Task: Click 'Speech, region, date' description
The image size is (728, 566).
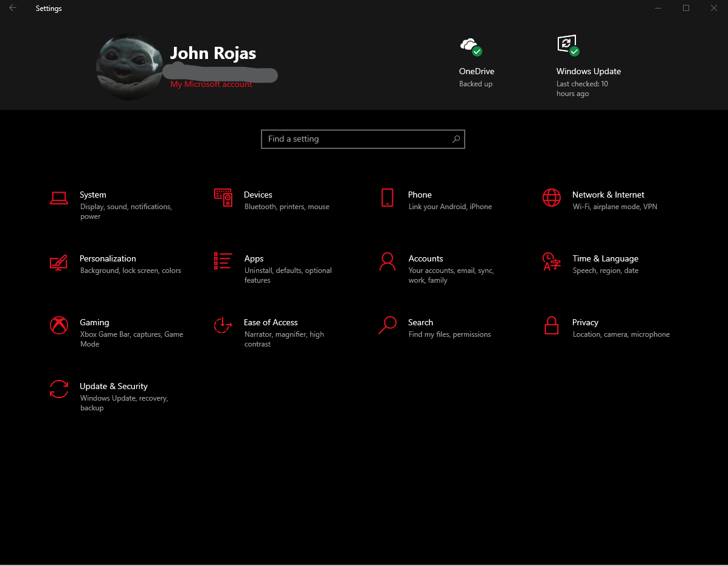Action: [x=606, y=271]
